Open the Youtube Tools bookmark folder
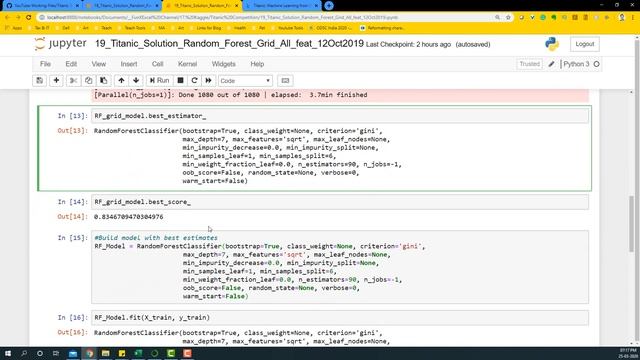 pos(287,28)
